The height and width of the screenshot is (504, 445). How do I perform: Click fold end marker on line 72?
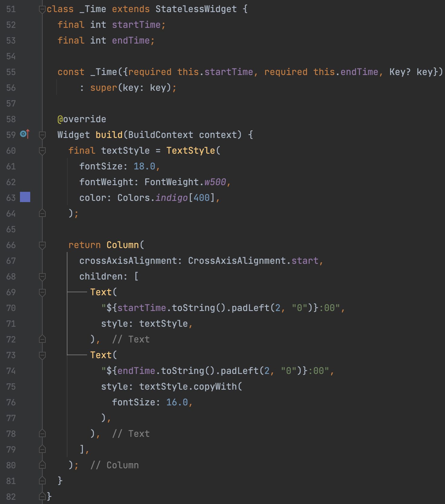(x=42, y=339)
